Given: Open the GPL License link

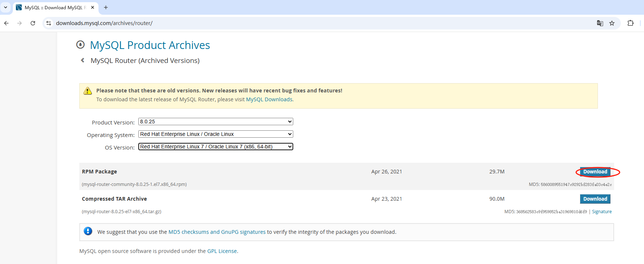Looking at the screenshot, I should tap(222, 251).
